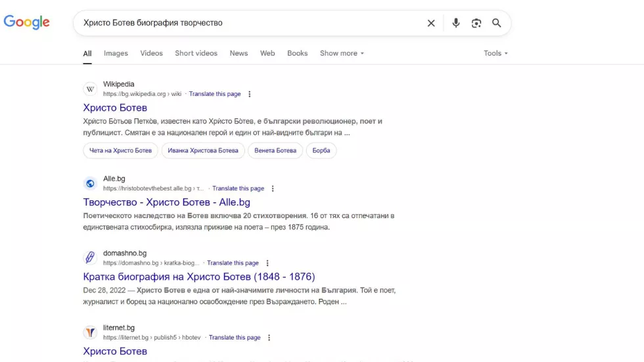644x362 pixels.
Task: Click the magnifying glass search button
Action: point(497,23)
